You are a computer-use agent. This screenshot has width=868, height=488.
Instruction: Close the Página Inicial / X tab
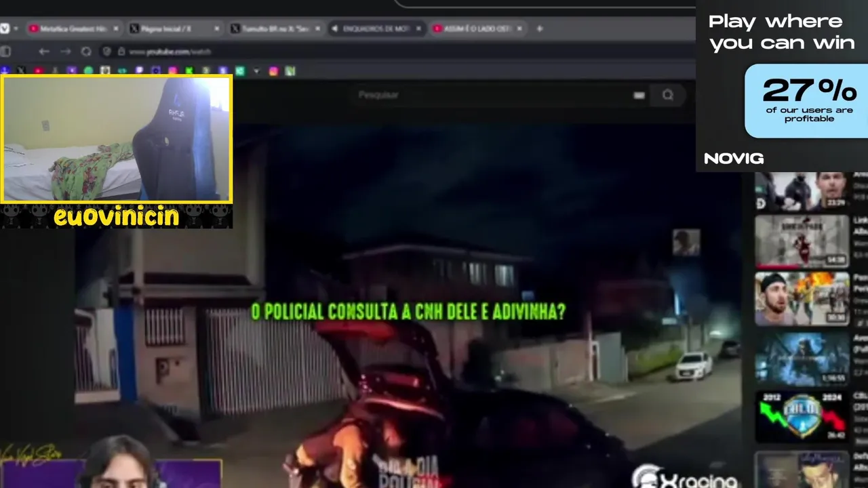pyautogui.click(x=217, y=28)
